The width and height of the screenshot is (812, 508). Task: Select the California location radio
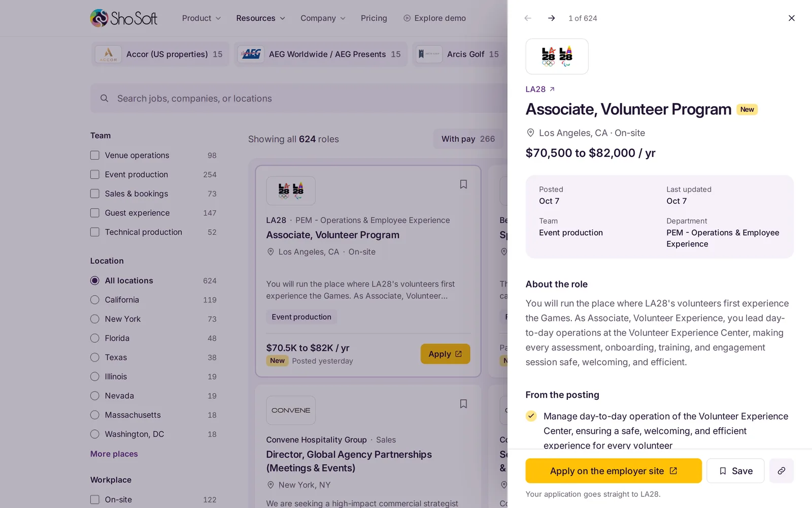tap(95, 300)
